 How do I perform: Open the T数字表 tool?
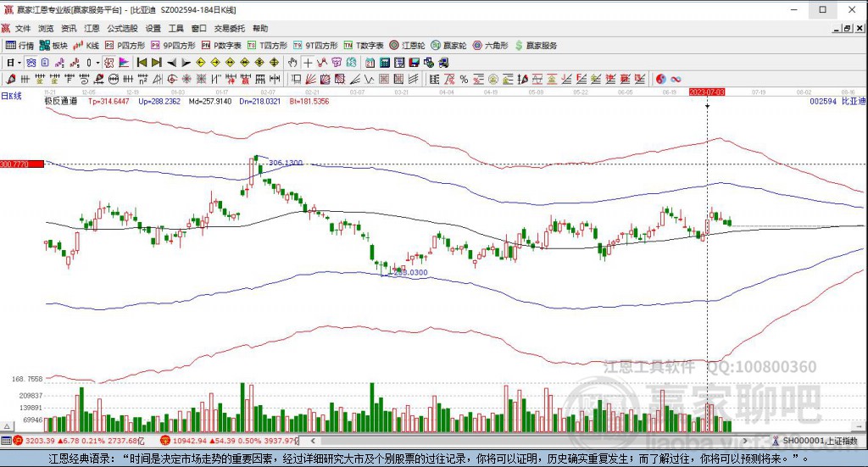[x=364, y=46]
